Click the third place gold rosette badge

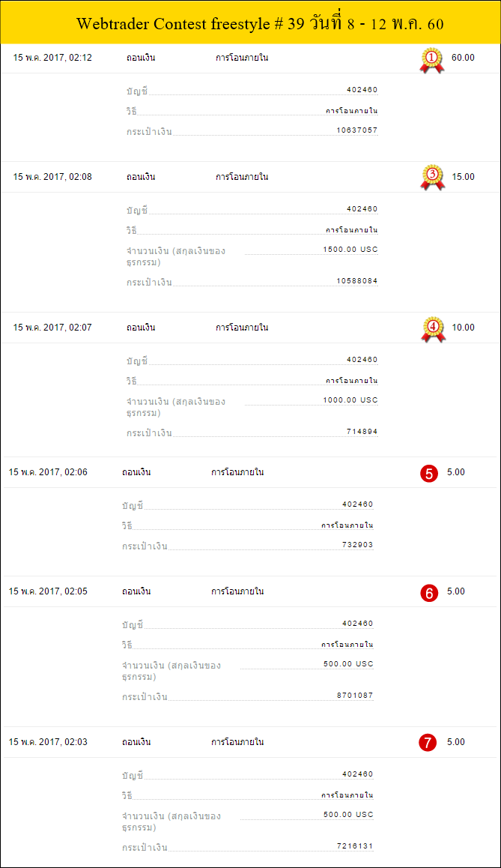point(432,177)
